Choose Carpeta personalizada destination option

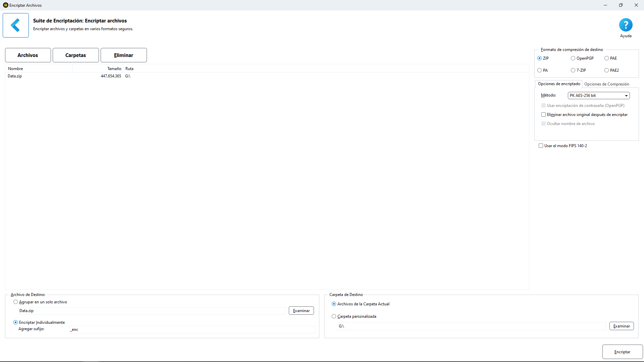[x=334, y=316]
